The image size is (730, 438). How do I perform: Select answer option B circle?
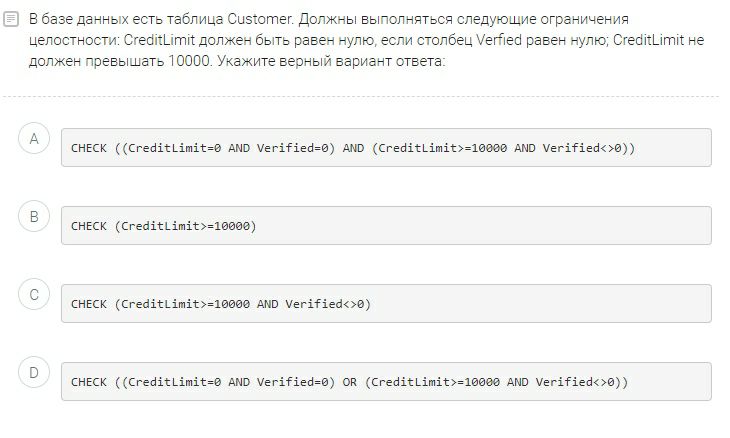click(x=34, y=216)
